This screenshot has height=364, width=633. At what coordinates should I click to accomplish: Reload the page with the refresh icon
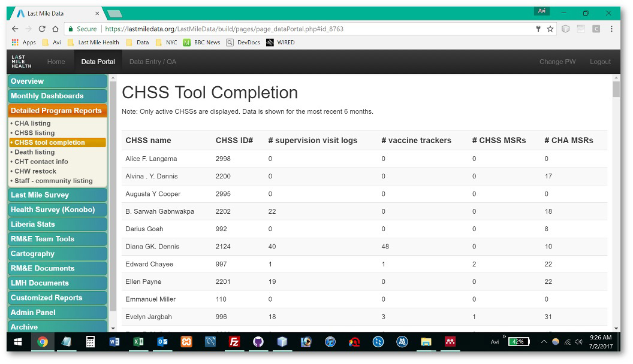42,29
